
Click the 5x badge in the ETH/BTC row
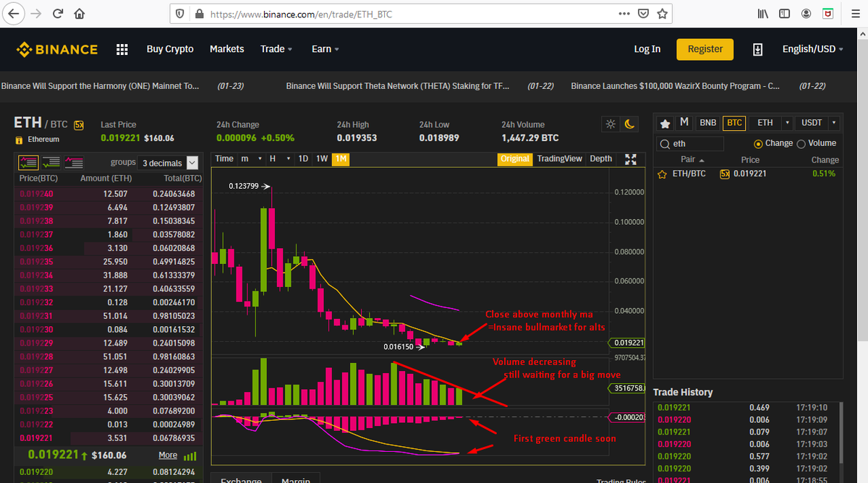point(725,174)
